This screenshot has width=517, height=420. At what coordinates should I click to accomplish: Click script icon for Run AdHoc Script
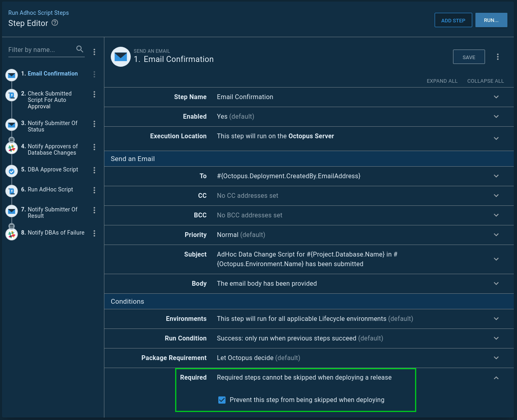pyautogui.click(x=12, y=191)
